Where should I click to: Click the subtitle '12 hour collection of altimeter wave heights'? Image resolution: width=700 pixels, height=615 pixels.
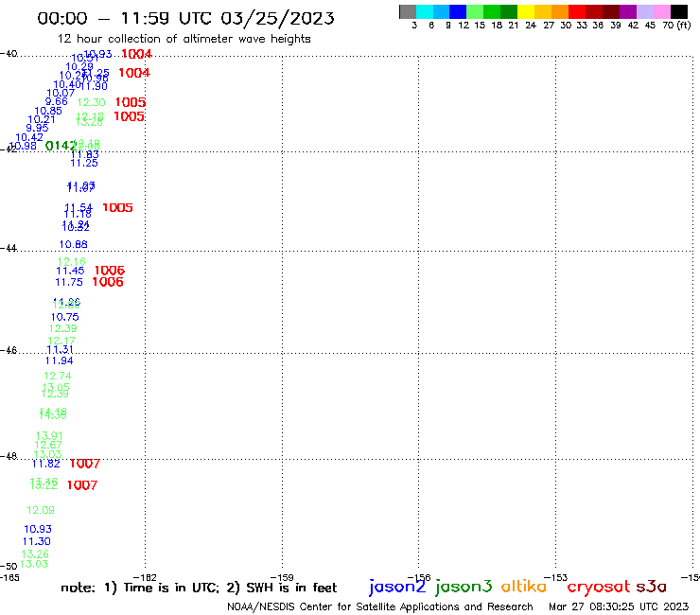click(x=184, y=39)
